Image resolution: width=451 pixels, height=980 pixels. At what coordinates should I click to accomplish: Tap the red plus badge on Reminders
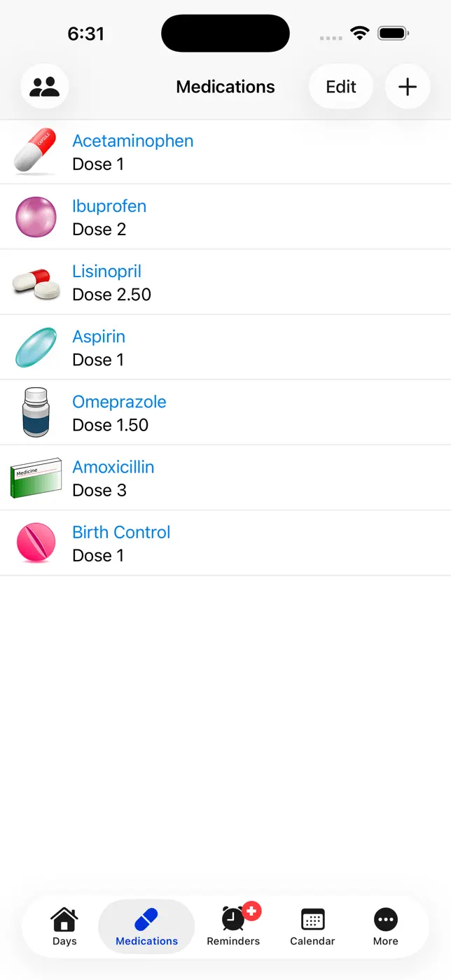pyautogui.click(x=252, y=911)
